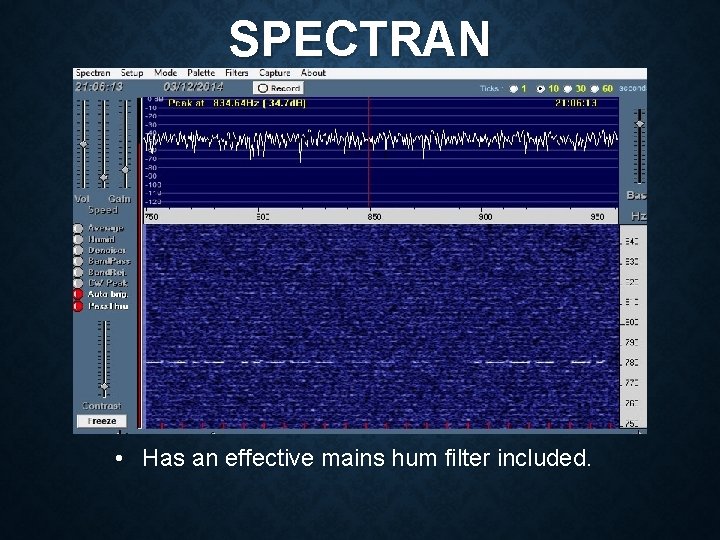Click the 780 label on waterfall scale
This screenshot has height=540, width=720.
(x=632, y=362)
